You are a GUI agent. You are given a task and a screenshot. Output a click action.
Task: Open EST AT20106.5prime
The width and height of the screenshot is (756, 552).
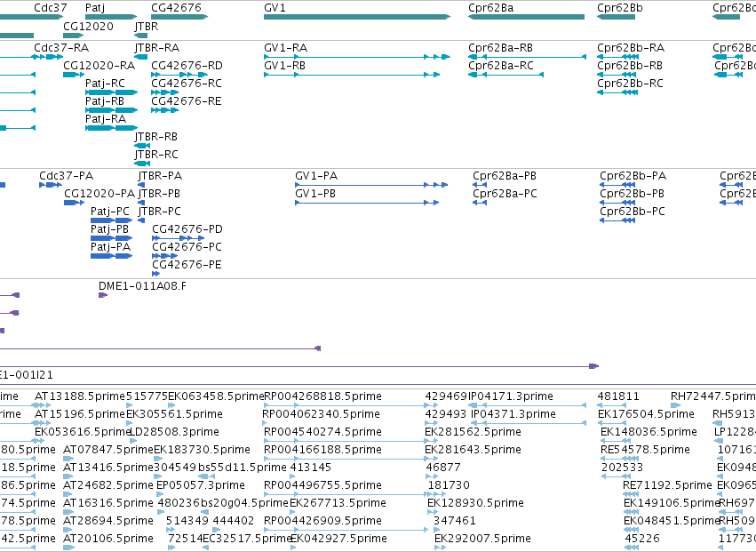pyautogui.click(x=108, y=539)
